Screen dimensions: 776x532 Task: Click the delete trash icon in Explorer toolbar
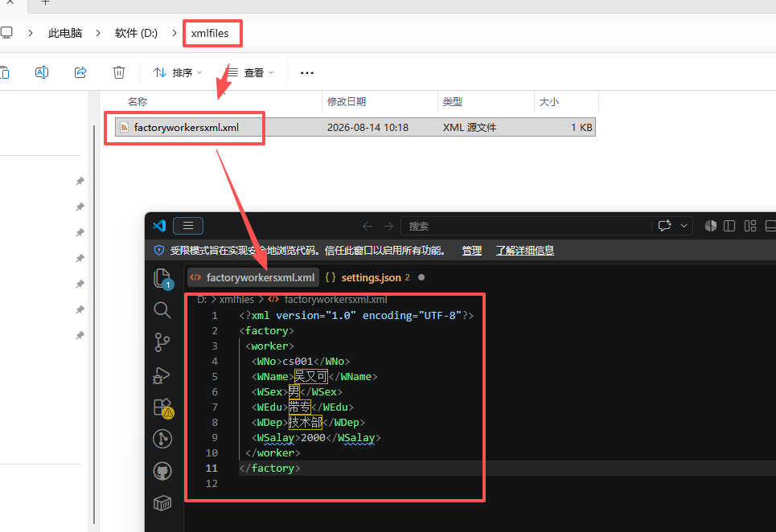click(x=119, y=72)
